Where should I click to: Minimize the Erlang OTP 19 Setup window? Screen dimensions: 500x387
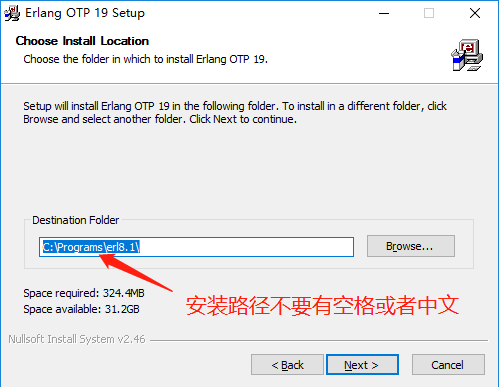384,13
